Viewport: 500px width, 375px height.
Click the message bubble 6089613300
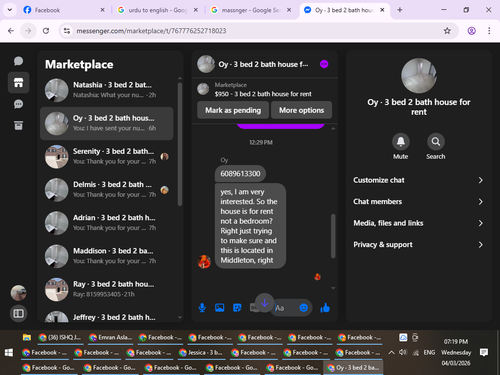coord(240,174)
